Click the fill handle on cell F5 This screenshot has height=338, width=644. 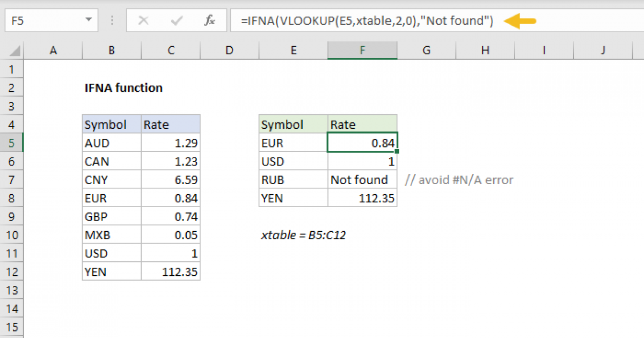397,151
